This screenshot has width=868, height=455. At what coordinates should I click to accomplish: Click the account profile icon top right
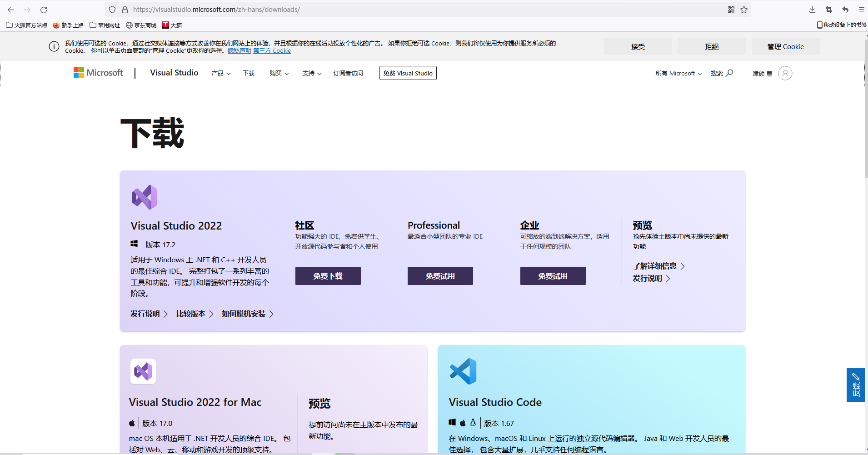tap(785, 73)
